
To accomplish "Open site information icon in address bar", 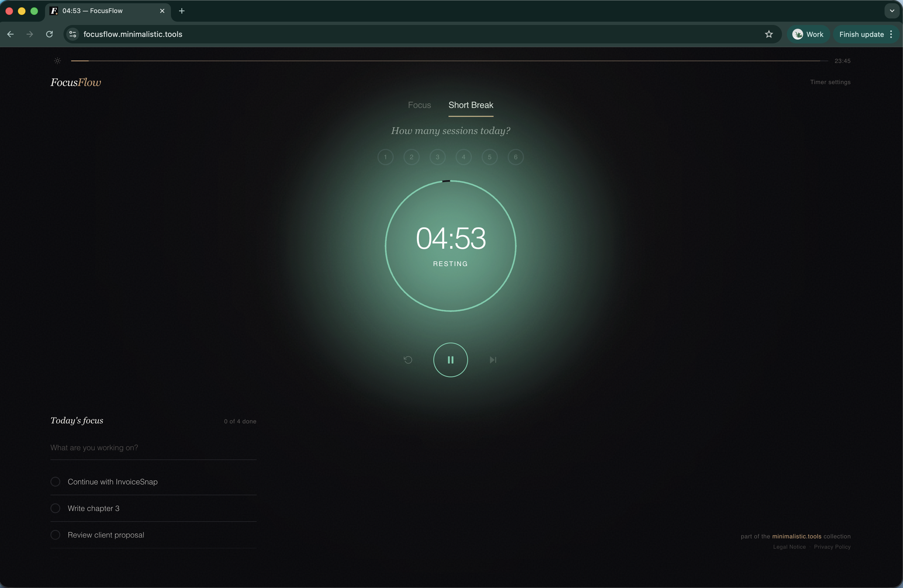I will (x=72, y=34).
